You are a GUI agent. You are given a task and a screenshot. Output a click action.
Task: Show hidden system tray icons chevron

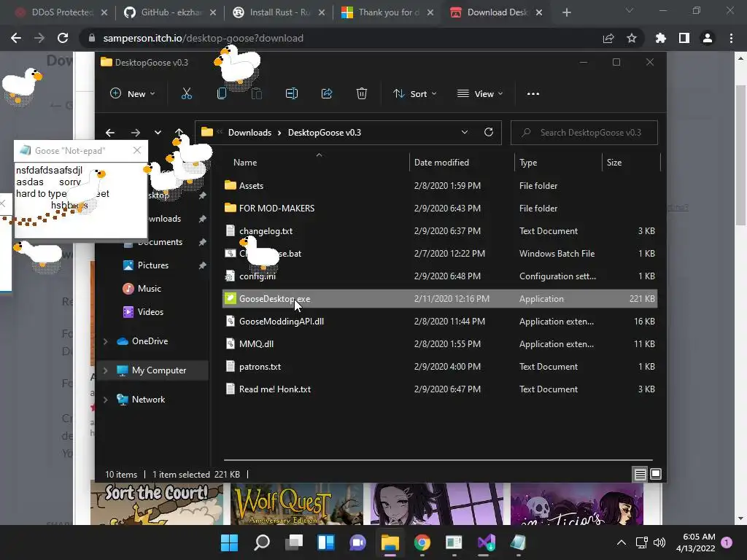622,542
